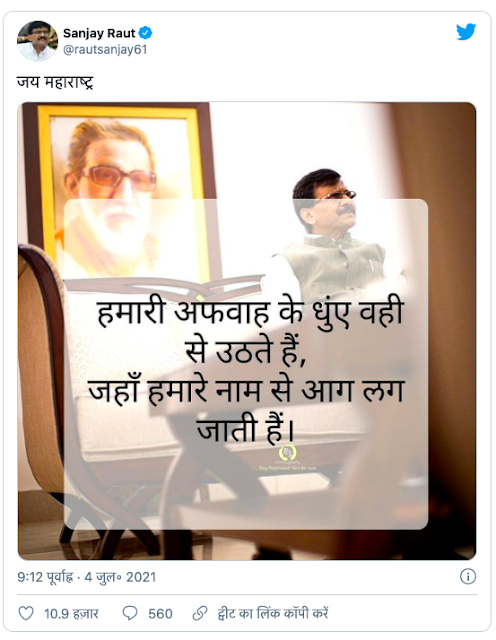Click the Twitter bird logo
Screen dimensions: 496x640
pyautogui.click(x=466, y=32)
